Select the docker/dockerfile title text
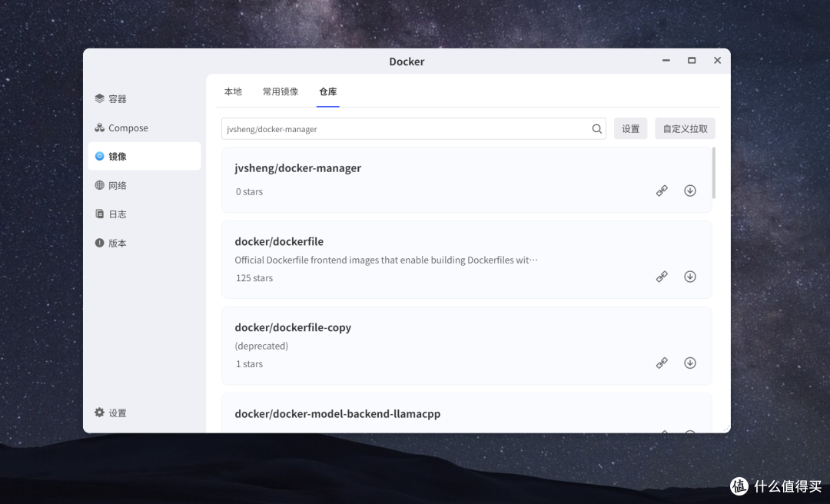The height and width of the screenshot is (504, 830). tap(279, 241)
